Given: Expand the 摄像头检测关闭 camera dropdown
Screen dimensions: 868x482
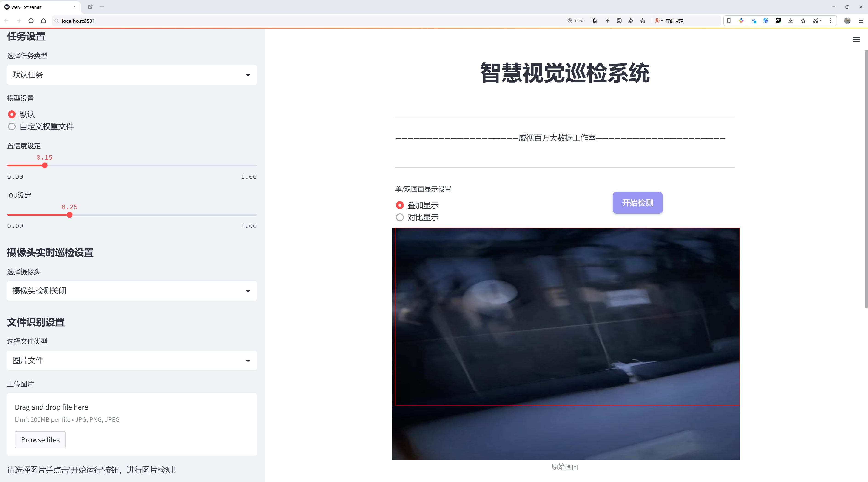Looking at the screenshot, I should (x=132, y=291).
